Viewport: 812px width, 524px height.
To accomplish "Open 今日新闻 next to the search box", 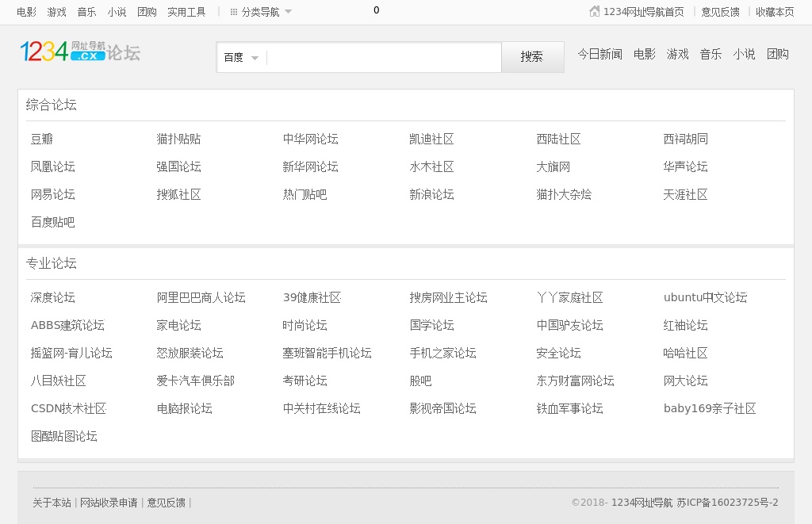I will 599,55.
